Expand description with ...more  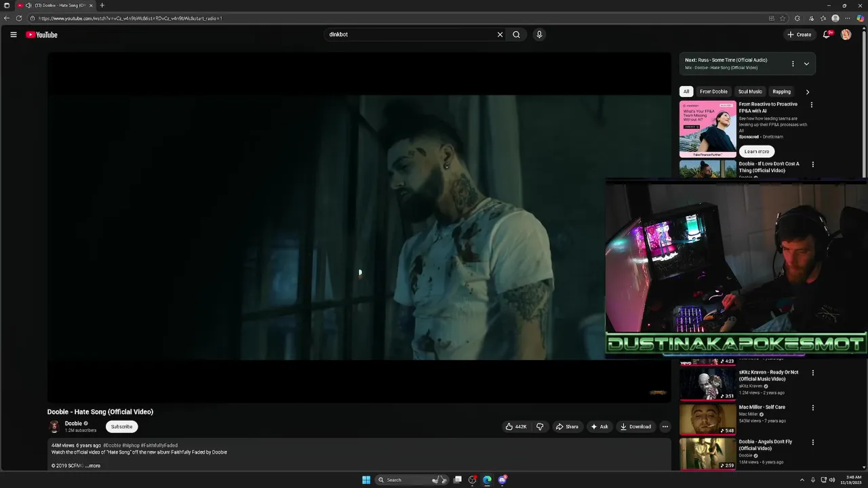[93, 466]
